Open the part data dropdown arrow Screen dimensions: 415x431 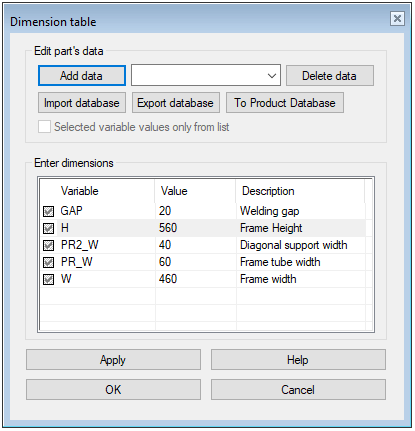(272, 76)
